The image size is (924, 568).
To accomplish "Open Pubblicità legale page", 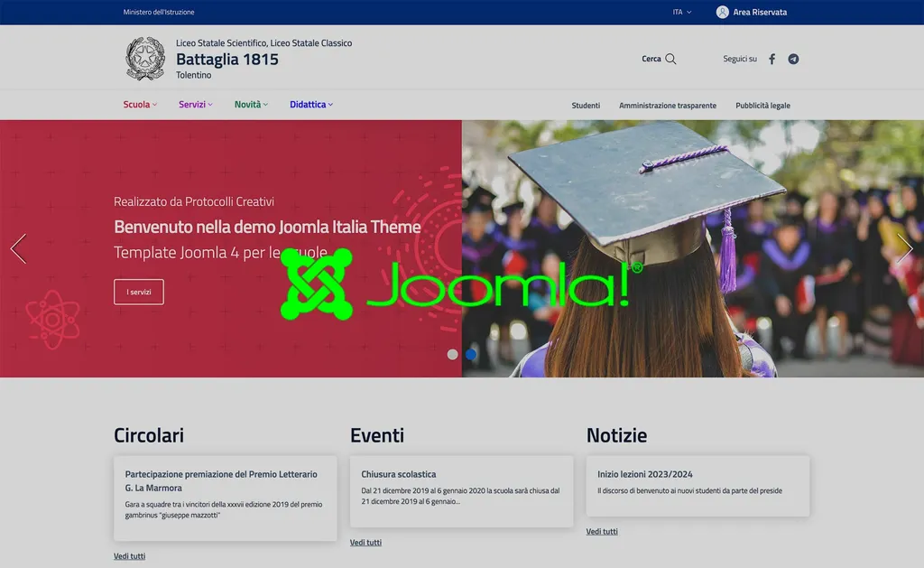I will [x=762, y=106].
